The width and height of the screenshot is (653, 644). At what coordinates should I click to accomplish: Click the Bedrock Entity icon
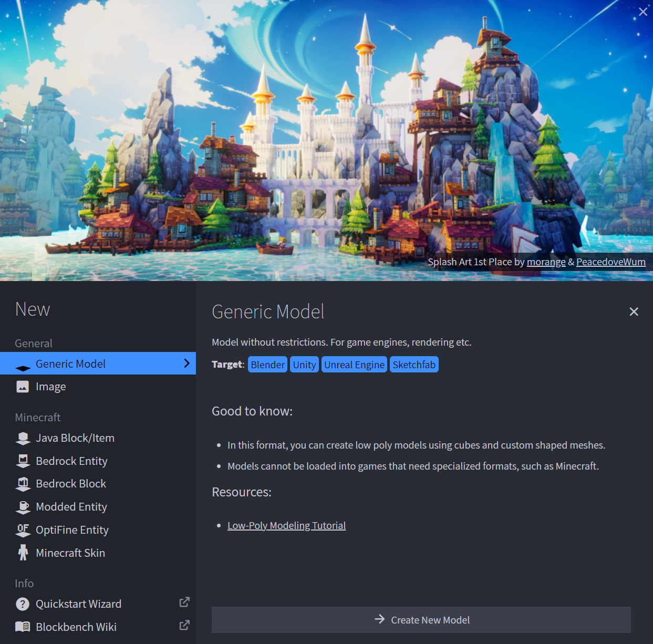coord(23,461)
